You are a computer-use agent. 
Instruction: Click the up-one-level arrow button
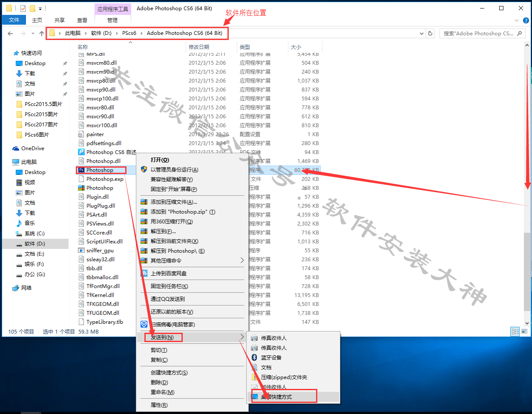tap(41, 33)
